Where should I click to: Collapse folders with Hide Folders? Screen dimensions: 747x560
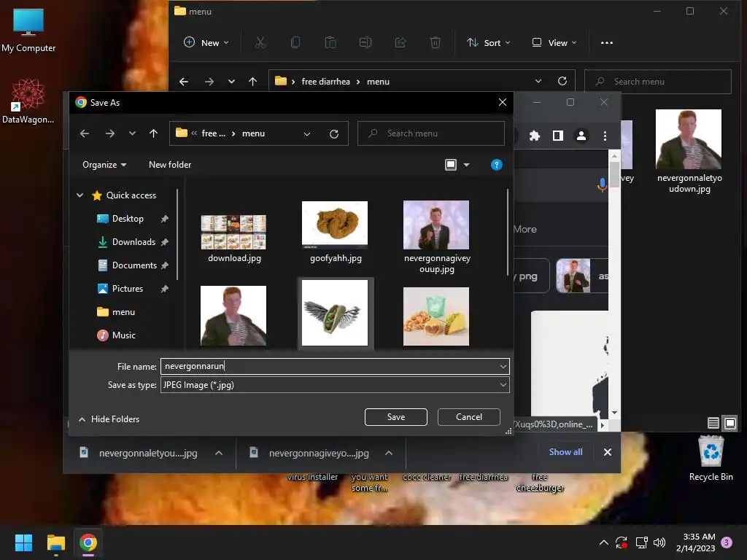109,419
